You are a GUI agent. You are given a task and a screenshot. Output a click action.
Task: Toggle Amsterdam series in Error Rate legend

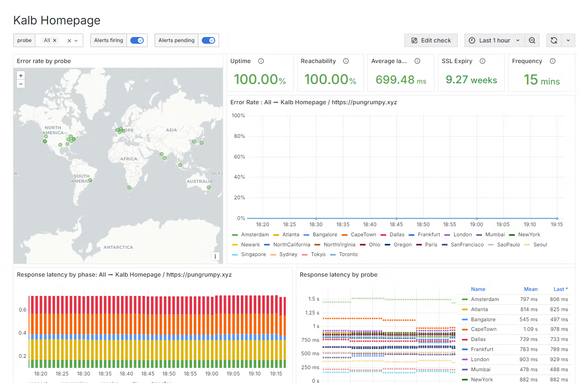point(255,235)
